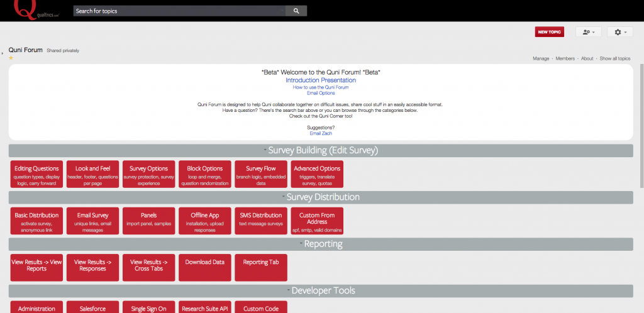Open the membership dropdown button
Viewport: 644px width, 313px height.
pos(588,32)
